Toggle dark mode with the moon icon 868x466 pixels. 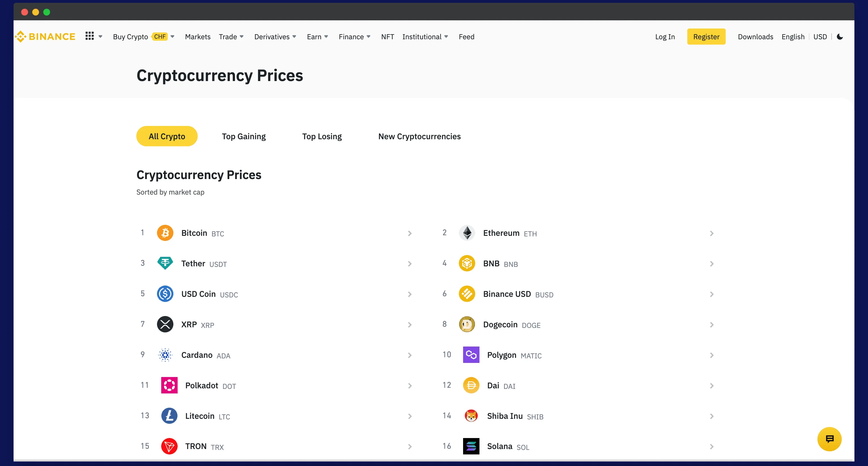[x=840, y=37]
